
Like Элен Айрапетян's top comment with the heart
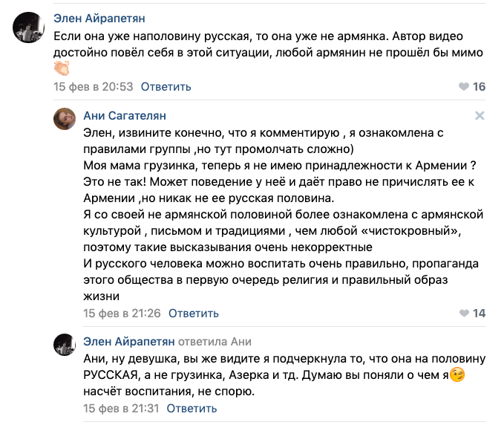tap(464, 87)
